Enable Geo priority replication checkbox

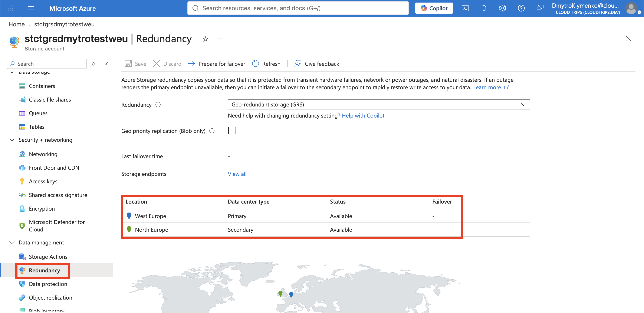click(232, 131)
